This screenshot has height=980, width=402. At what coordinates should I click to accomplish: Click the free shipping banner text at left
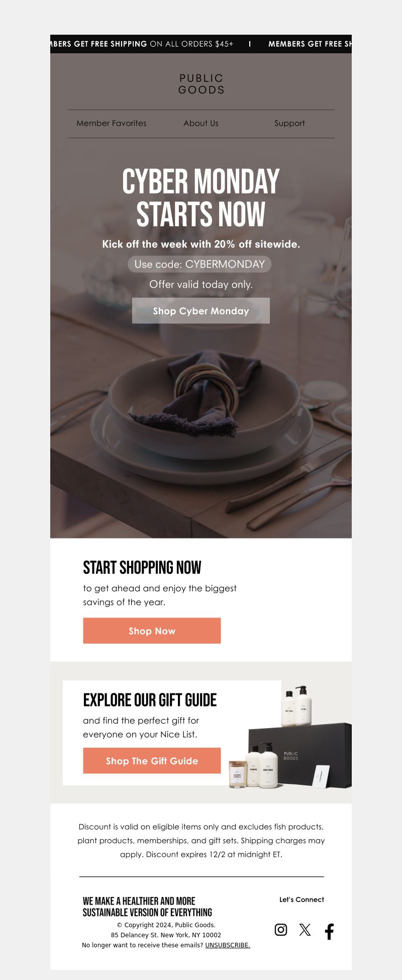[x=142, y=44]
